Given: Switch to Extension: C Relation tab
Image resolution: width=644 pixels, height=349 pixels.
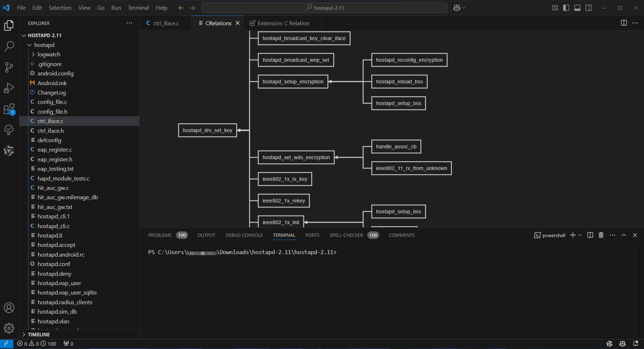Looking at the screenshot, I should pyautogui.click(x=283, y=23).
